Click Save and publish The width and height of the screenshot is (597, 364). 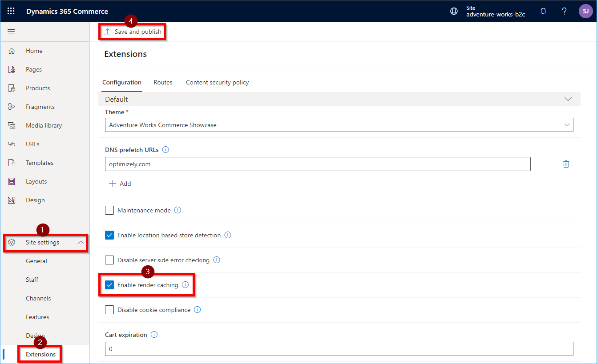(x=133, y=32)
